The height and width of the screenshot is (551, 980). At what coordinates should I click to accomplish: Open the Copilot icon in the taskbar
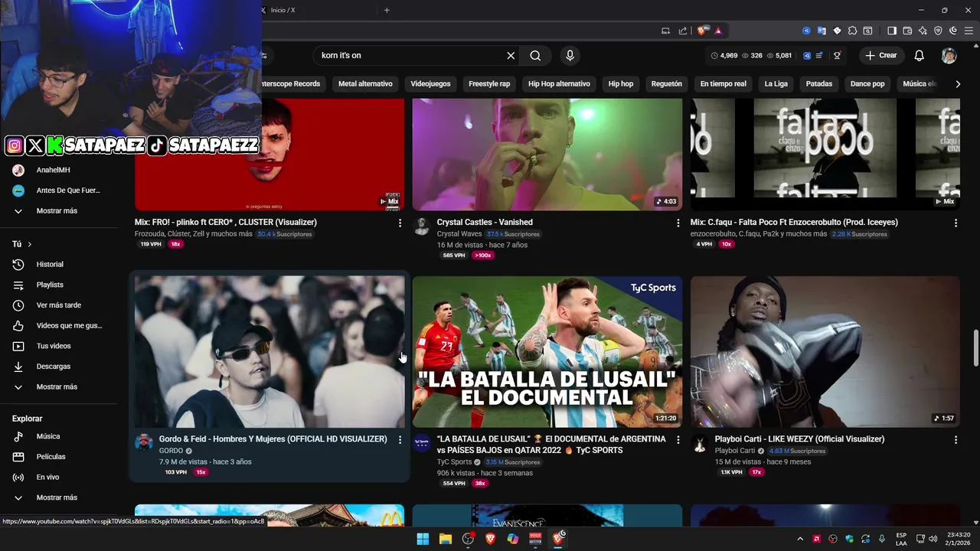coord(513,539)
